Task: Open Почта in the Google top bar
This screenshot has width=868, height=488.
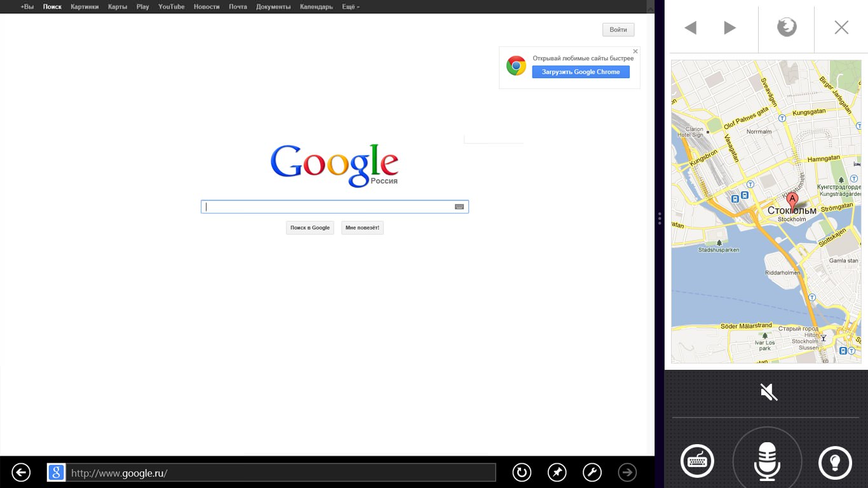Action: coord(238,6)
